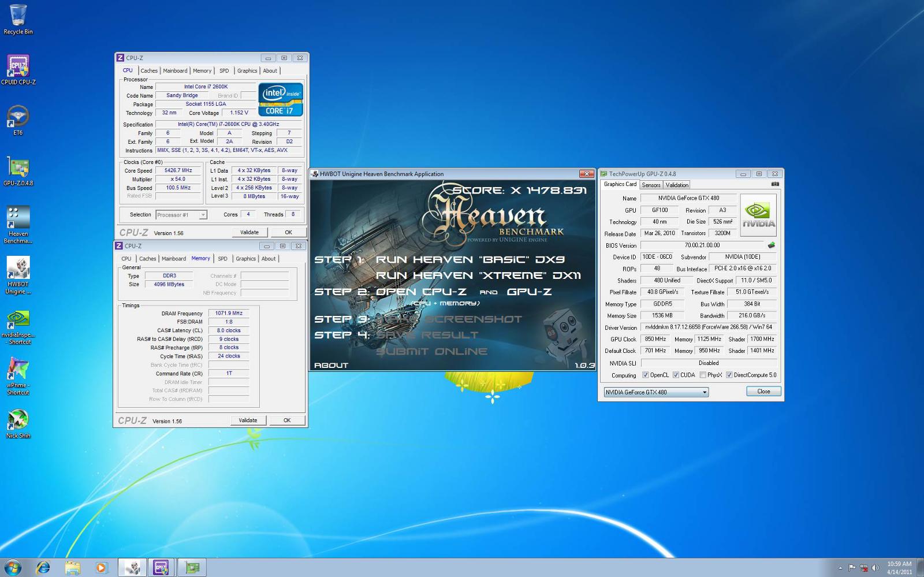Open Sensors tab in GPU-Z
The height and width of the screenshot is (577, 924).
(x=651, y=185)
